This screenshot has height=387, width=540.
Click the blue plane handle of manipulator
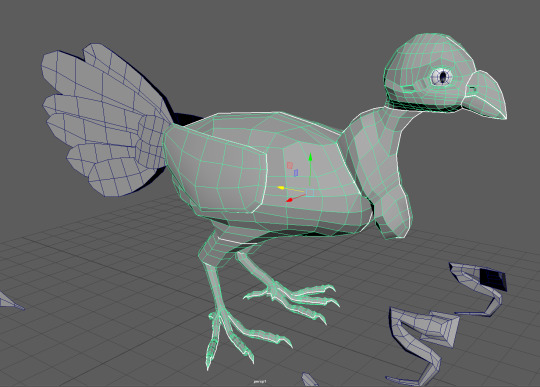[x=296, y=173]
